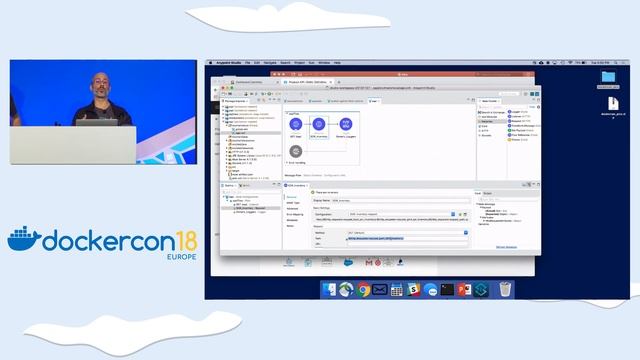Open Error Mapping section in properties
This screenshot has height=360, width=640.
coord(295,214)
